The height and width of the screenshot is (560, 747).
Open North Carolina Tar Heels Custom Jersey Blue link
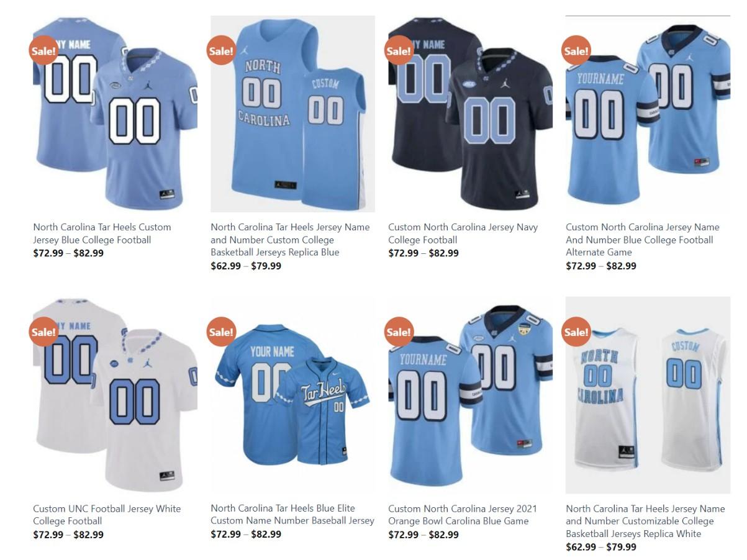[102, 233]
